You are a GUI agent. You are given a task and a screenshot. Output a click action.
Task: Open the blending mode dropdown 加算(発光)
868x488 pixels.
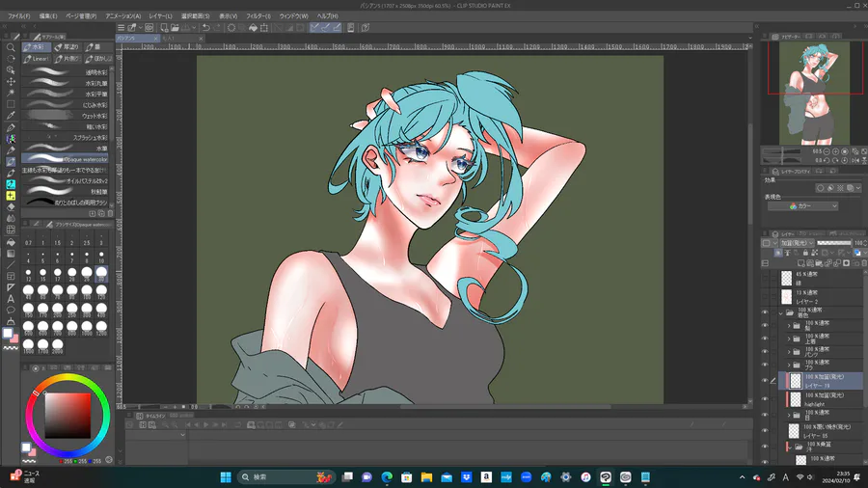click(798, 243)
